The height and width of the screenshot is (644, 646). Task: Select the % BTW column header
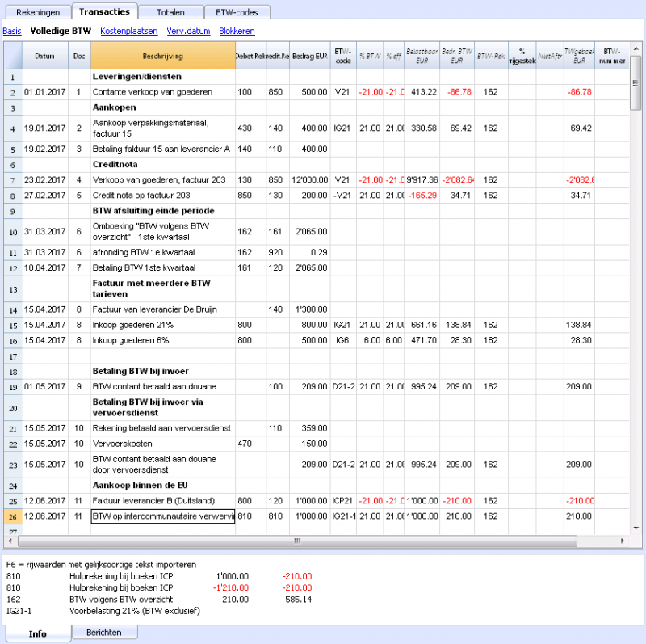point(370,56)
